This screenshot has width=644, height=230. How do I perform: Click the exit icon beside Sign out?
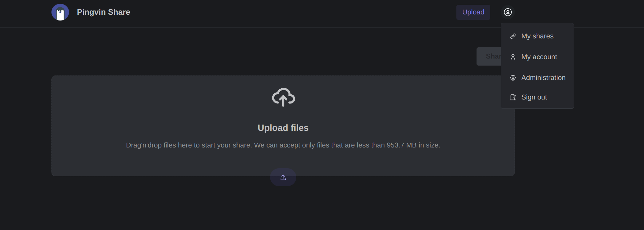point(513,97)
